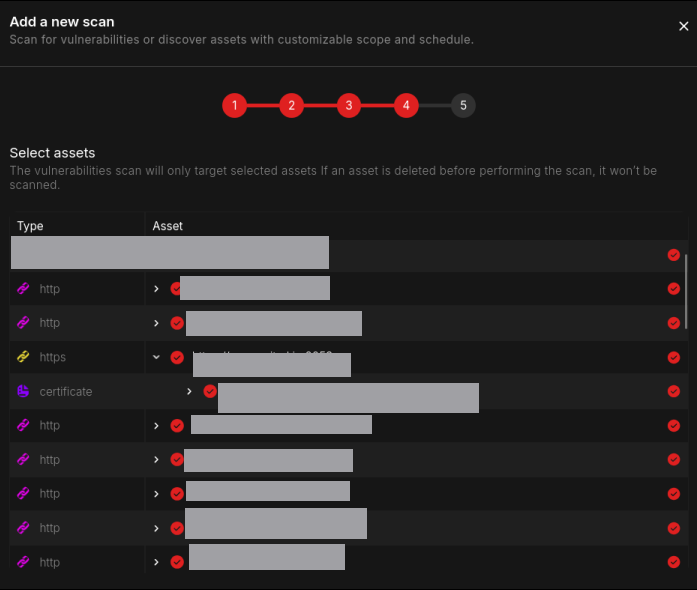Uncheck the certificate asset checkbox
Viewport: 697px width, 590px height.
(210, 391)
